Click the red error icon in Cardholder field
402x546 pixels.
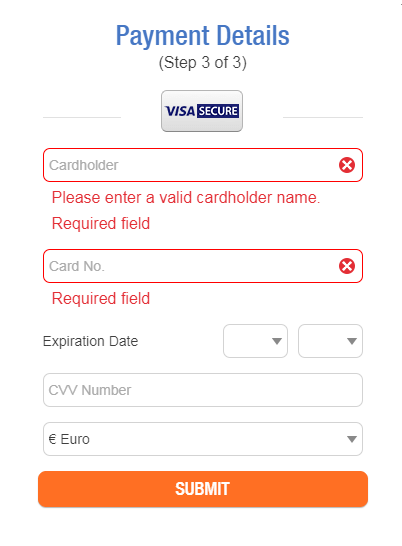[x=347, y=165]
